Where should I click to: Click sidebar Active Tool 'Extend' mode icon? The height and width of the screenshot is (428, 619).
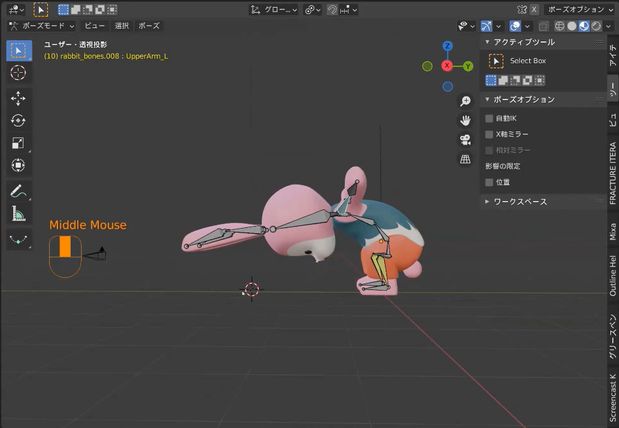tap(503, 81)
